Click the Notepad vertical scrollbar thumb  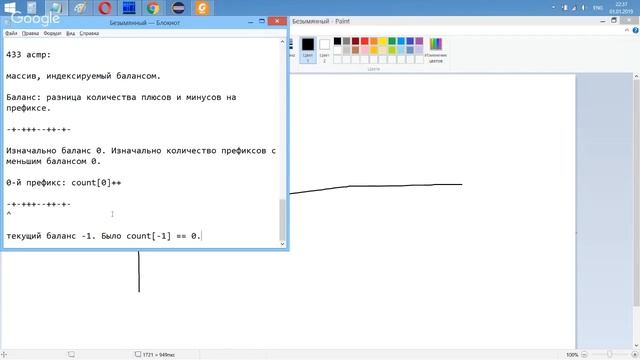[282, 220]
